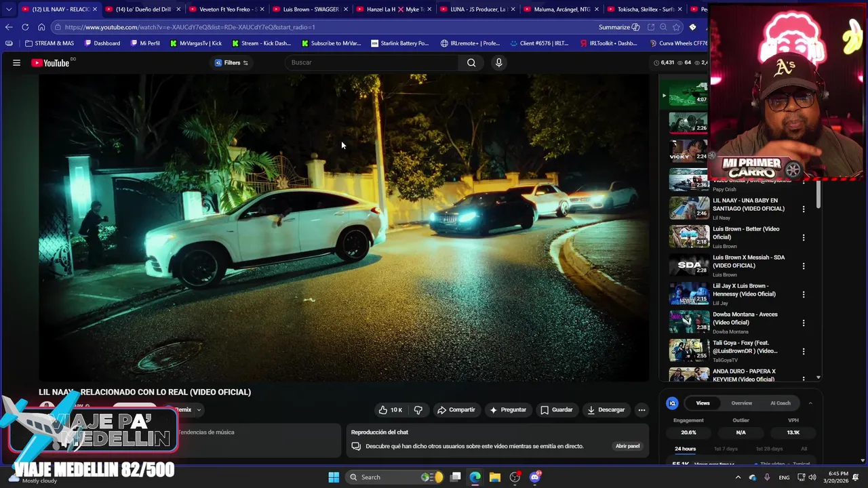Click the ENG language indicator in the tray
The width and height of the screenshot is (868, 488).
[x=784, y=477]
